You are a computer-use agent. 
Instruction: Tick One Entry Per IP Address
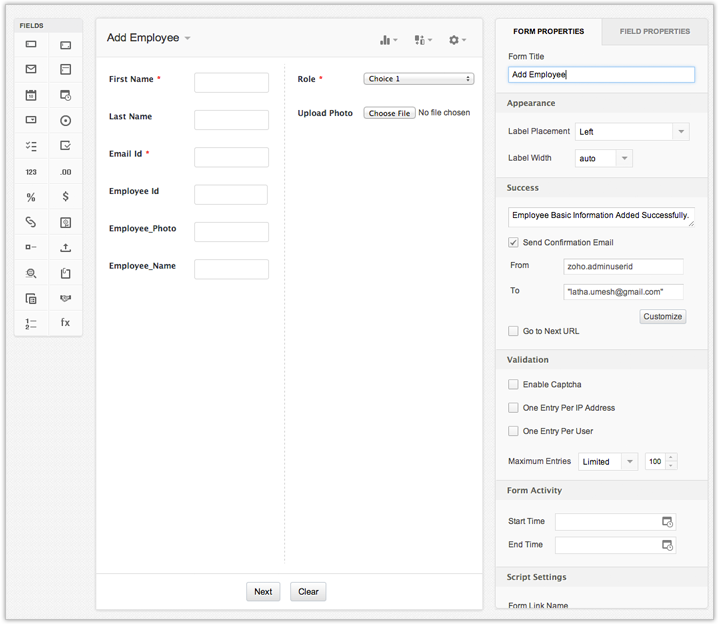coord(514,408)
